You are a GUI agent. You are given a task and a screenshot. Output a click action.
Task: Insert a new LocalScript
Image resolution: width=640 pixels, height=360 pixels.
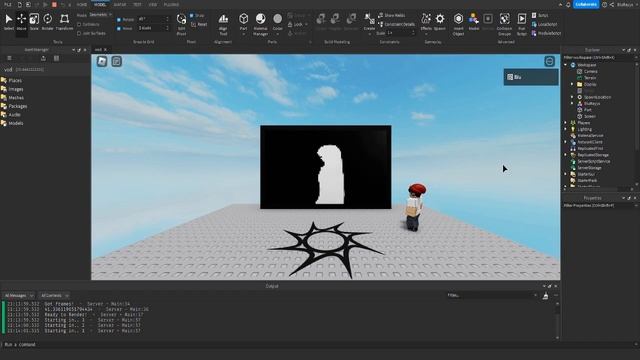(x=544, y=24)
